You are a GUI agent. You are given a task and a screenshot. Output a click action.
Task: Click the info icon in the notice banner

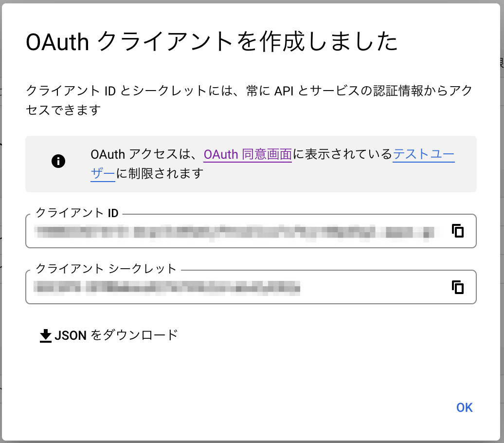coord(58,161)
